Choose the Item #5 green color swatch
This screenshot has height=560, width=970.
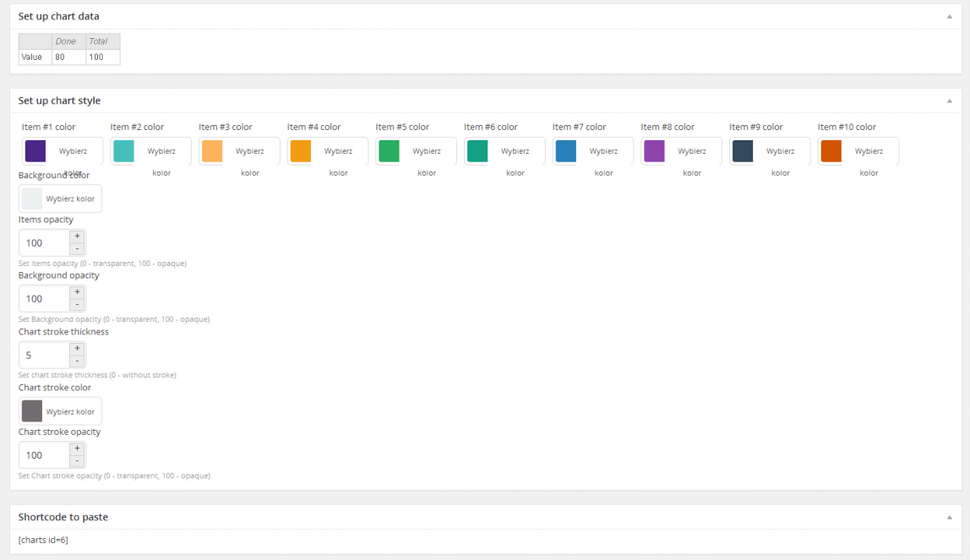click(390, 151)
